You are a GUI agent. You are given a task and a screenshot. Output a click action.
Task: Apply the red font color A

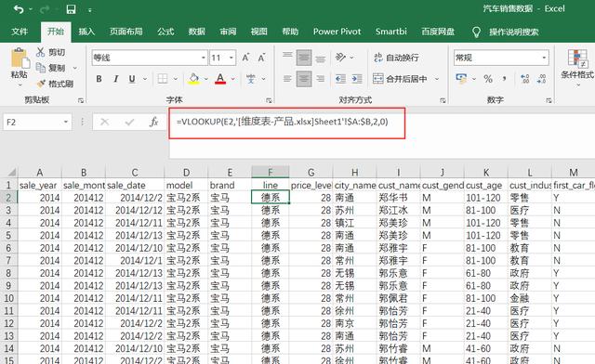click(220, 79)
